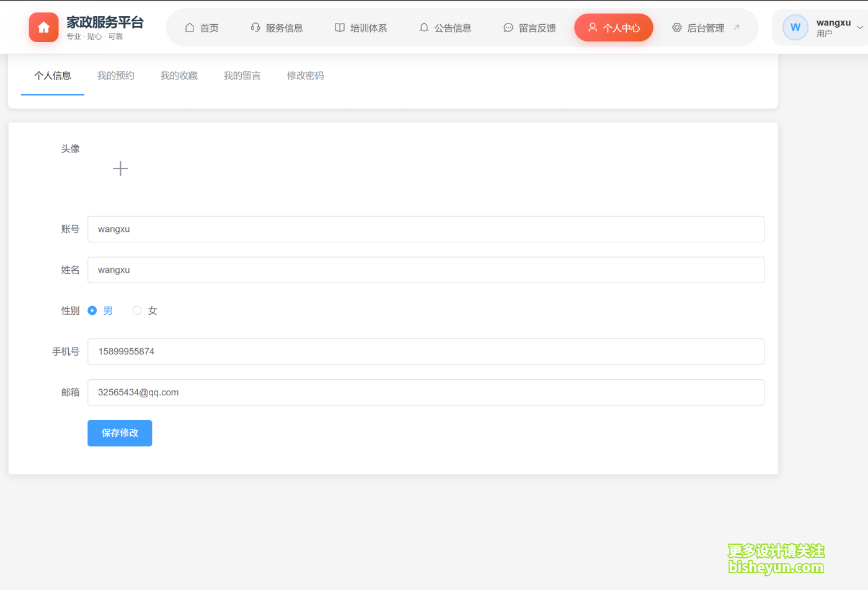This screenshot has width=868, height=590.
Task: Select the 首页 house icon in navbar
Action: pos(189,27)
